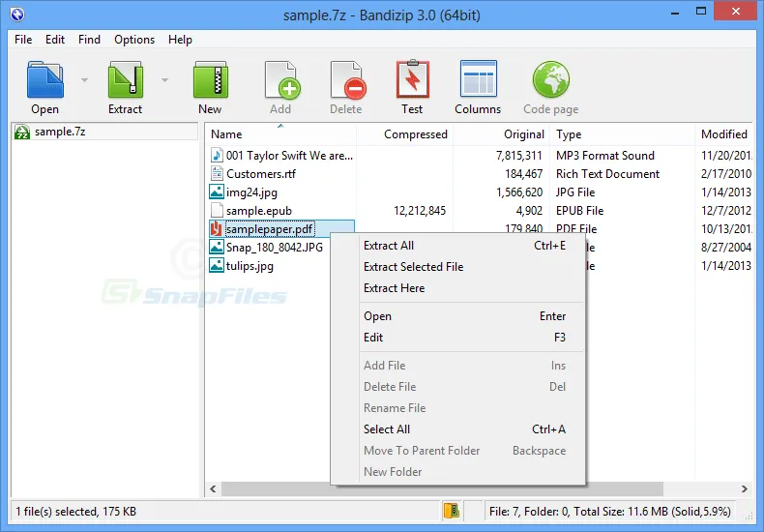Click New Folder in context menu
The image size is (764, 532).
pyautogui.click(x=458, y=472)
